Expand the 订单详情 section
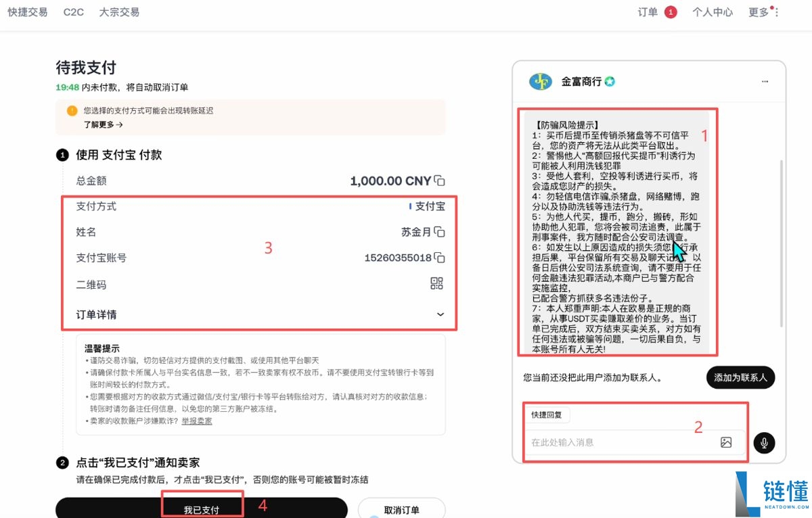This screenshot has height=518, width=812. [x=440, y=314]
